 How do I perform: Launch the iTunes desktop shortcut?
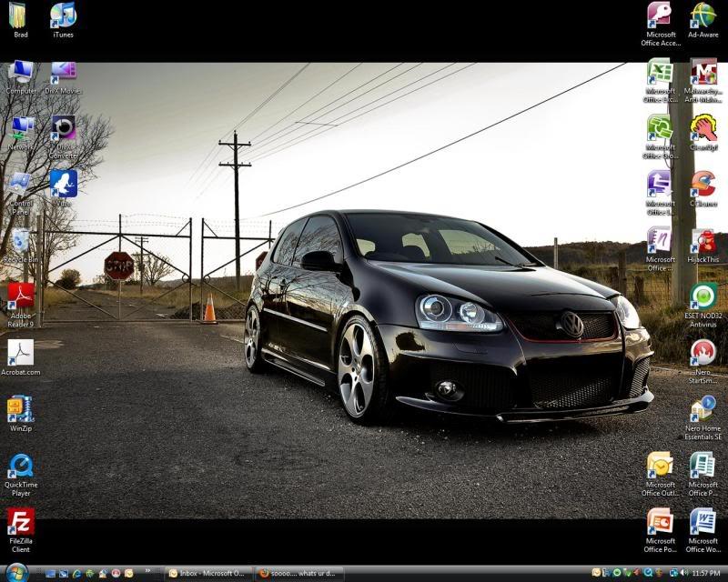coord(63,20)
